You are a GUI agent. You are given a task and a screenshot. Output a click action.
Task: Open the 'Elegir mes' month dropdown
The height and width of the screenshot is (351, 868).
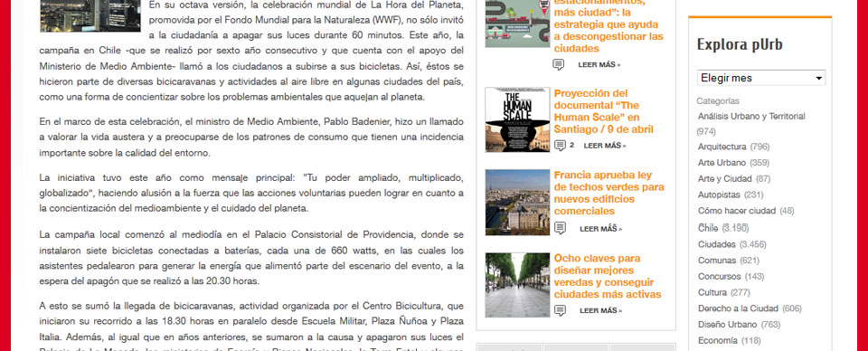(x=760, y=78)
